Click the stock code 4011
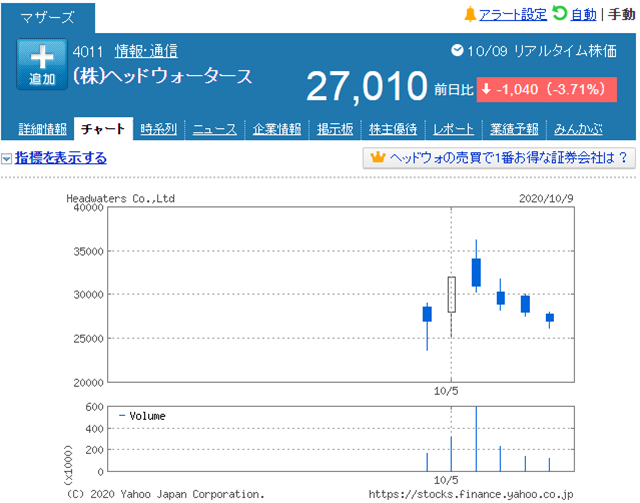The image size is (640, 503). point(88,52)
